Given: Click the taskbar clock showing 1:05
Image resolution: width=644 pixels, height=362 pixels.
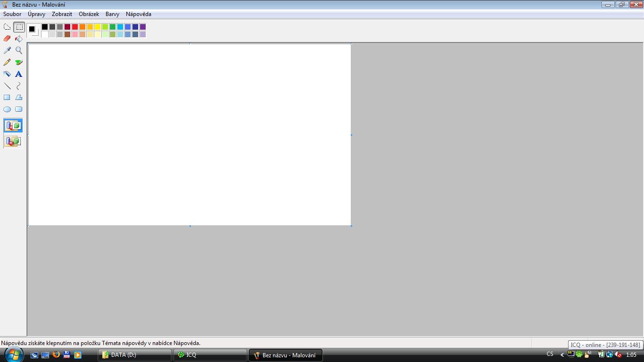Looking at the screenshot, I should [631, 355].
